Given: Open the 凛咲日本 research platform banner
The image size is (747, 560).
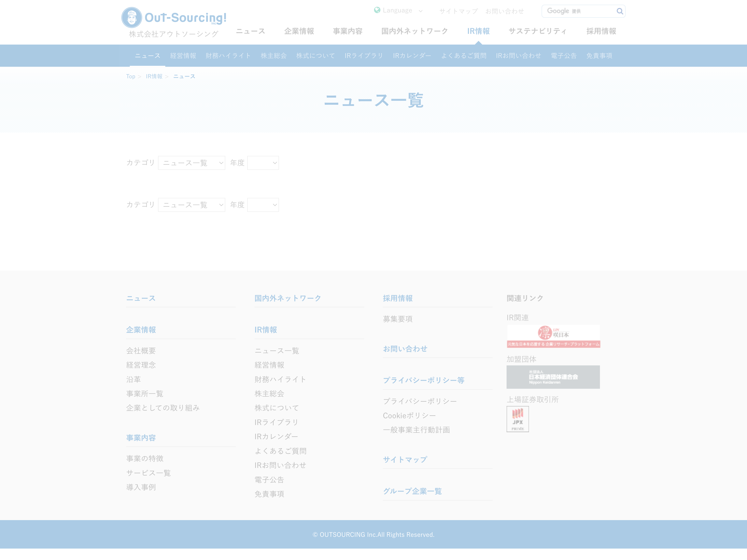Looking at the screenshot, I should tap(553, 336).
